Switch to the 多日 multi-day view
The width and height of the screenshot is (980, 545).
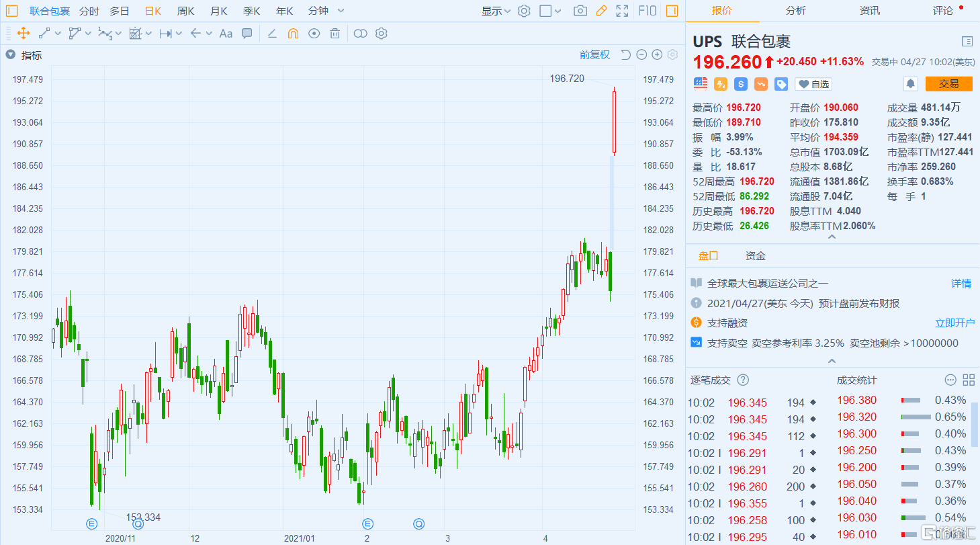point(120,11)
